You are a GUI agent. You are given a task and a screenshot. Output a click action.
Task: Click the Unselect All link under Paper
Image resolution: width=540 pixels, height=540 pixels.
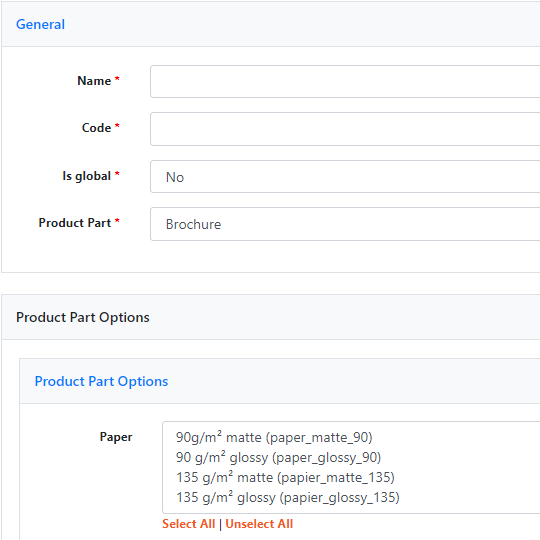[x=259, y=524]
